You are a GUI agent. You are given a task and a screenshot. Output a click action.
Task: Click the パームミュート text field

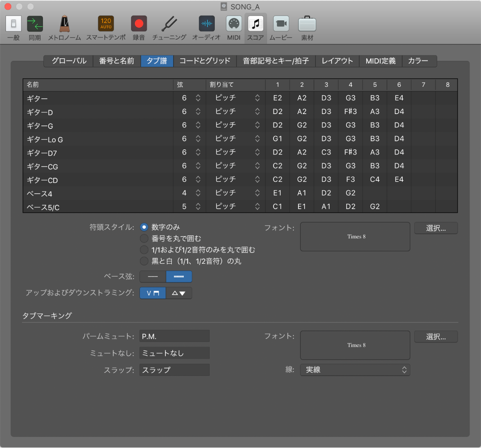[x=174, y=336]
